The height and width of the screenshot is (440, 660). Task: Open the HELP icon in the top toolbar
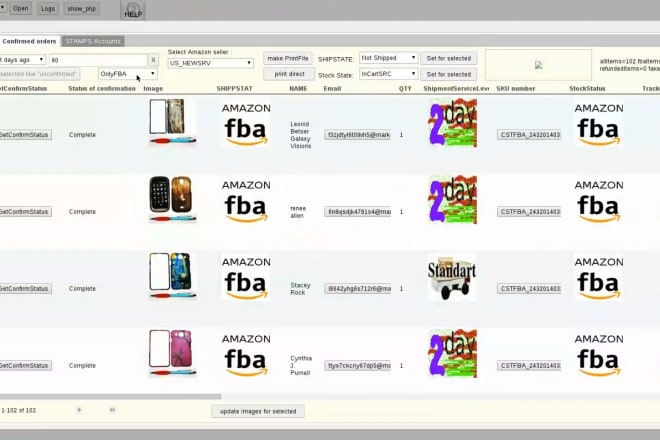(133, 10)
